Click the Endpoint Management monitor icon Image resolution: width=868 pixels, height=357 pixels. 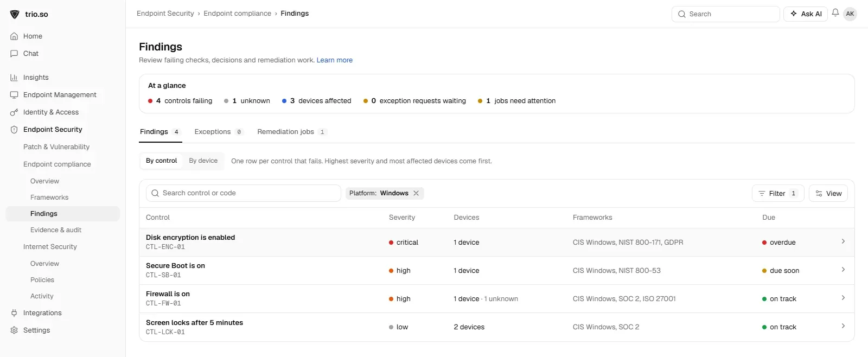tap(14, 95)
